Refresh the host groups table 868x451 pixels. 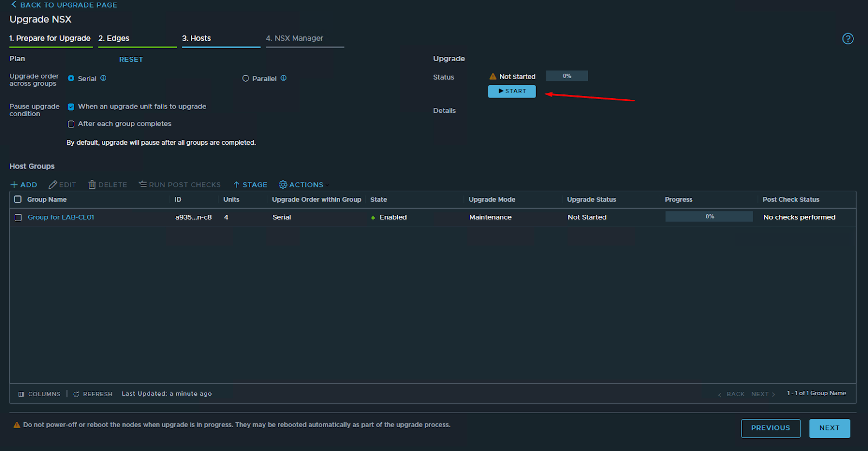(93, 394)
